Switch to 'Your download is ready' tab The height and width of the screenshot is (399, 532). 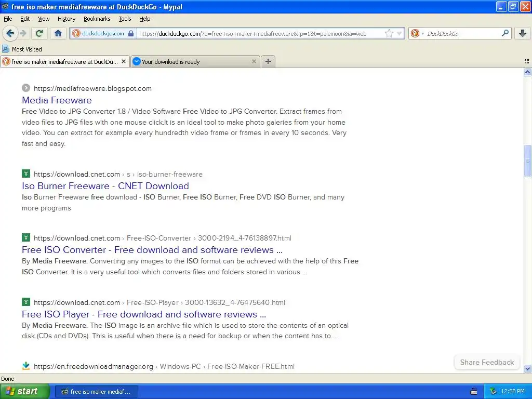tap(195, 61)
